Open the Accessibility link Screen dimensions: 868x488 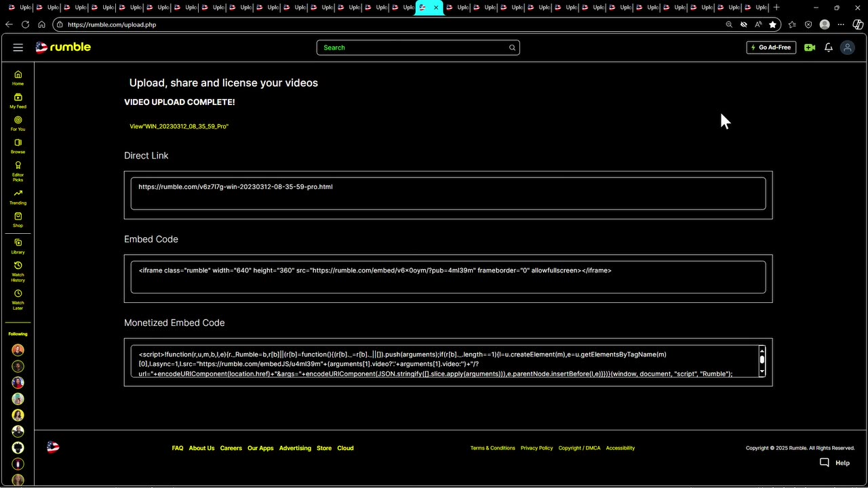620,448
